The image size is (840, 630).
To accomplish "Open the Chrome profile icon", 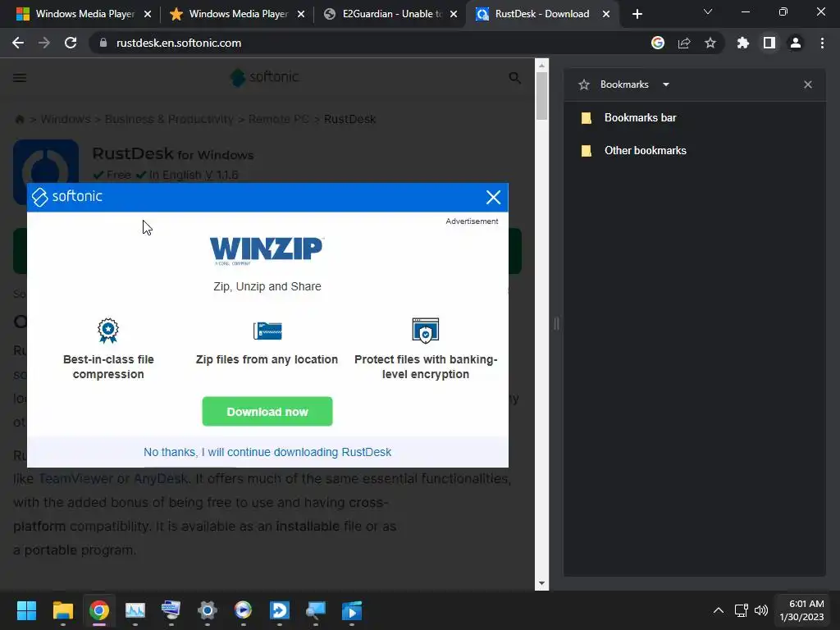I will point(796,43).
